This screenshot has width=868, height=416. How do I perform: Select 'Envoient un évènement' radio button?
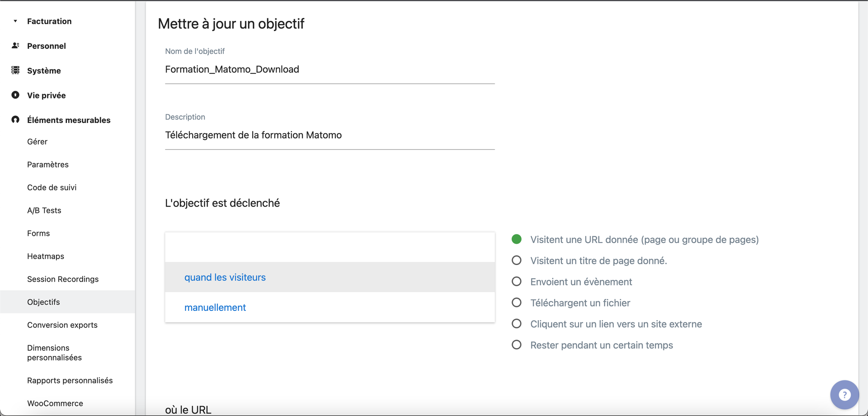516,282
